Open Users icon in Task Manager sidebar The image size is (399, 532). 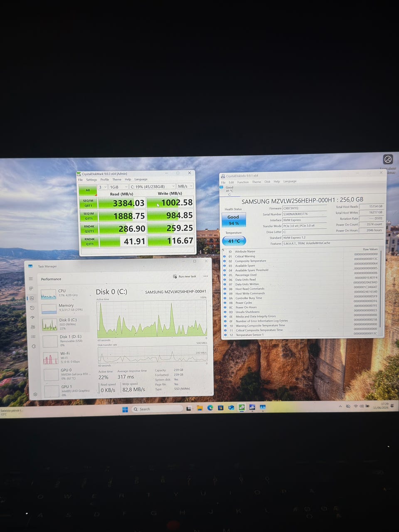click(x=33, y=327)
